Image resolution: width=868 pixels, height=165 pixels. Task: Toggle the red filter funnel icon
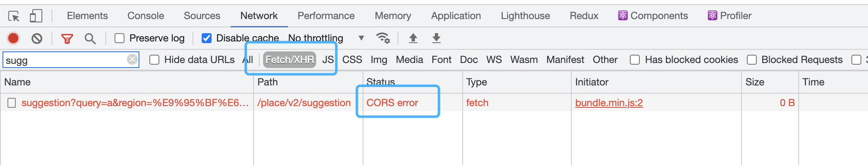67,39
